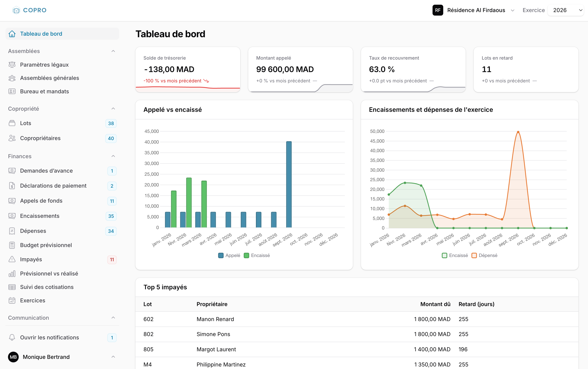
Task: Click the COPRO building logo icon
Action: (x=16, y=10)
